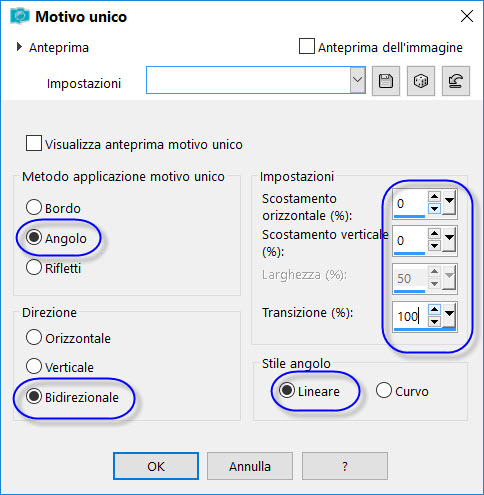Confirm with the OK button

click(156, 466)
